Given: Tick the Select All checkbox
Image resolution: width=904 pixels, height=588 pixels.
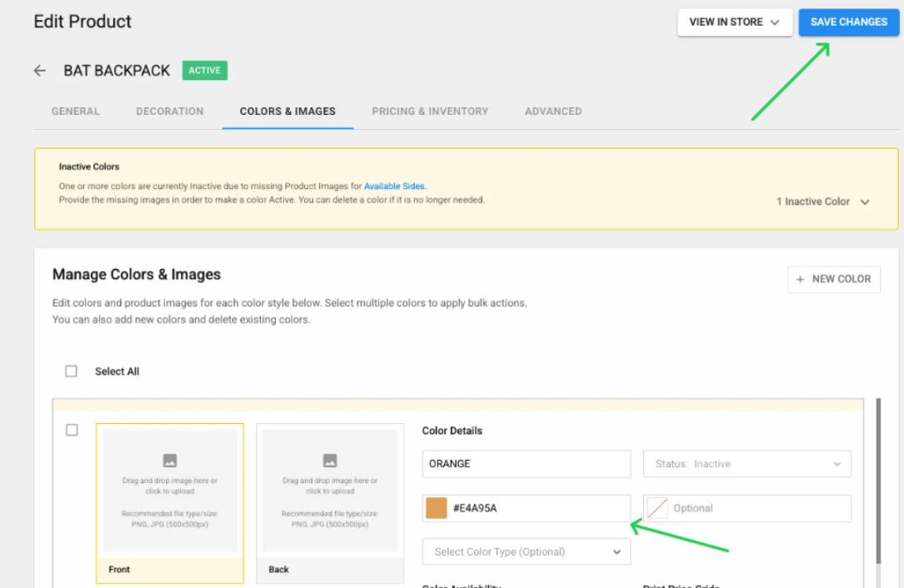Looking at the screenshot, I should pos(72,371).
